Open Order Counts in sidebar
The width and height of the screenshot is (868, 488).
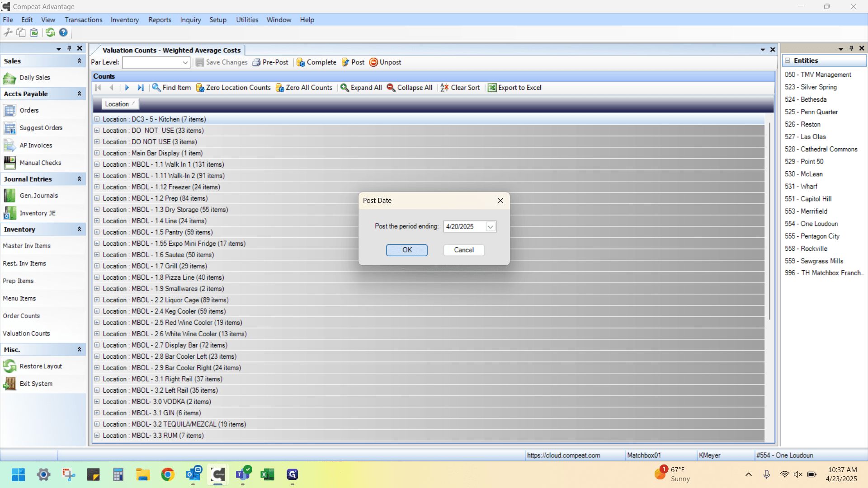tap(21, 316)
